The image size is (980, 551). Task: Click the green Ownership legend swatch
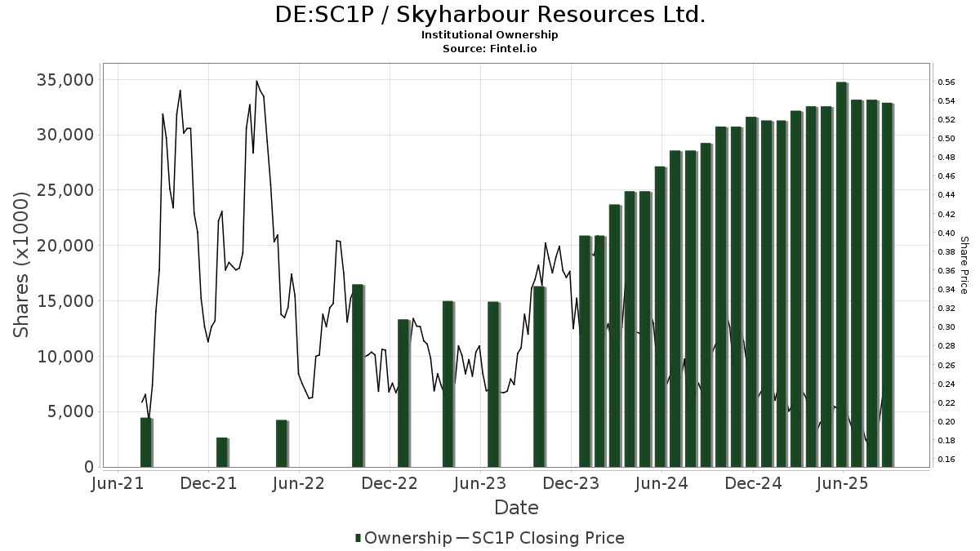pos(358,538)
